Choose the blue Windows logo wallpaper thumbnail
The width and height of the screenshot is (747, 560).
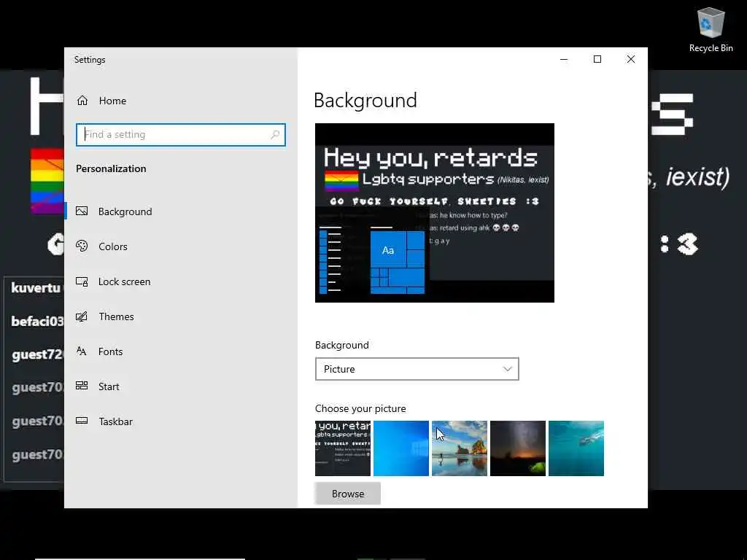pos(401,448)
